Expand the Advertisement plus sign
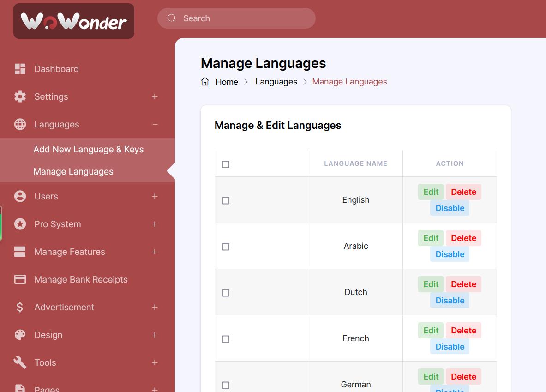The image size is (546, 392). 155,307
